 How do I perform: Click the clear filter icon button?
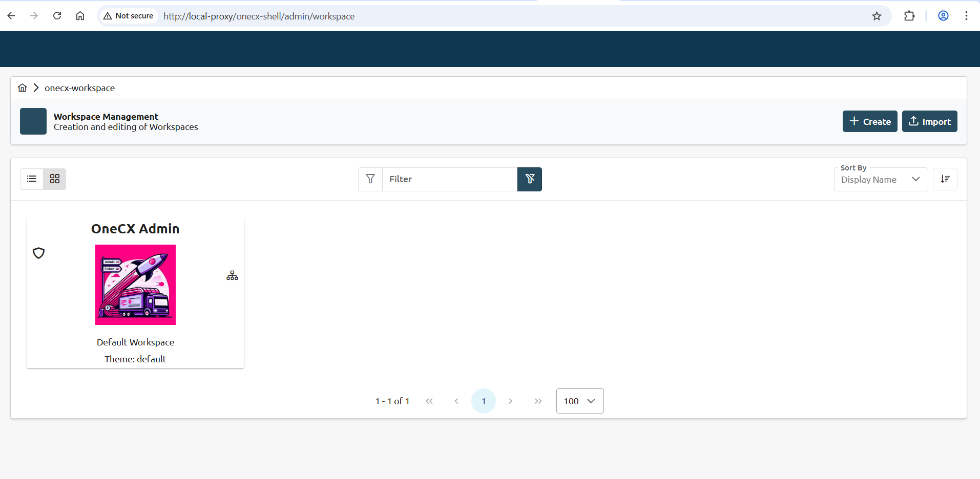coord(529,179)
